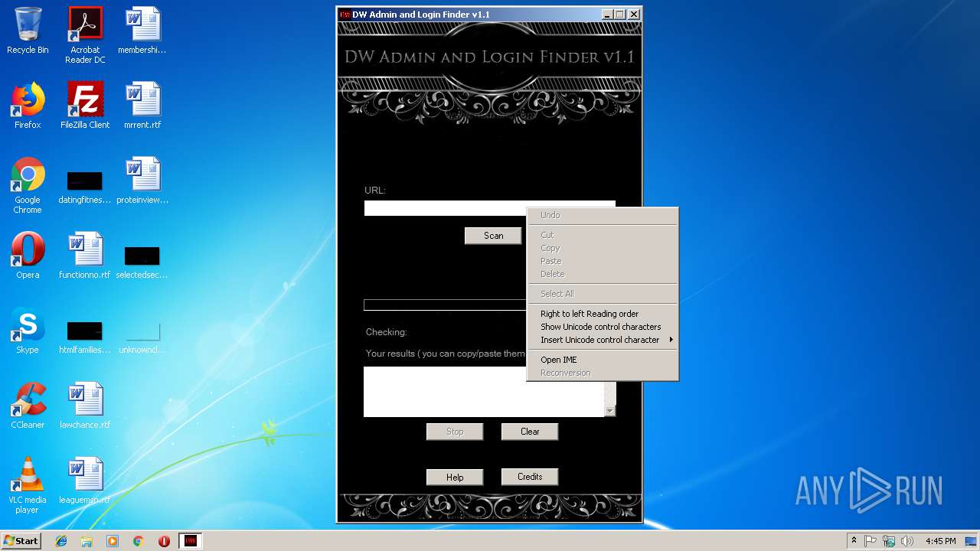Image resolution: width=980 pixels, height=551 pixels.
Task: Click the Clear button
Action: pyautogui.click(x=530, y=432)
